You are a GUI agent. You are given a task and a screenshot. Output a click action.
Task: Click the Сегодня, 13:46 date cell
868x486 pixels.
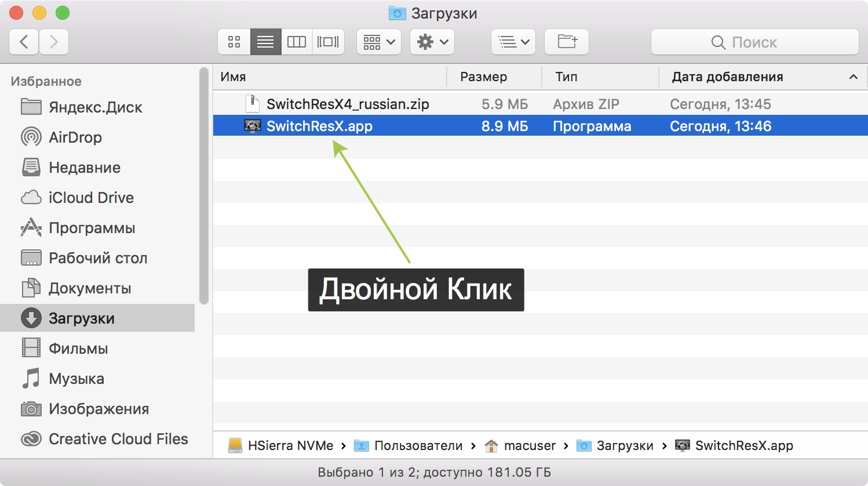coord(720,126)
